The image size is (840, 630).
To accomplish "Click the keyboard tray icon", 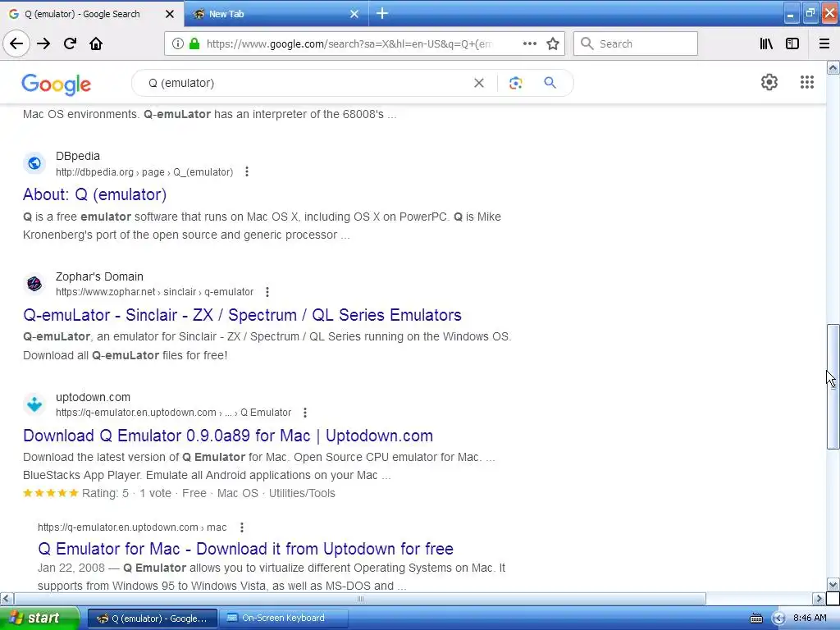I will point(756,619).
